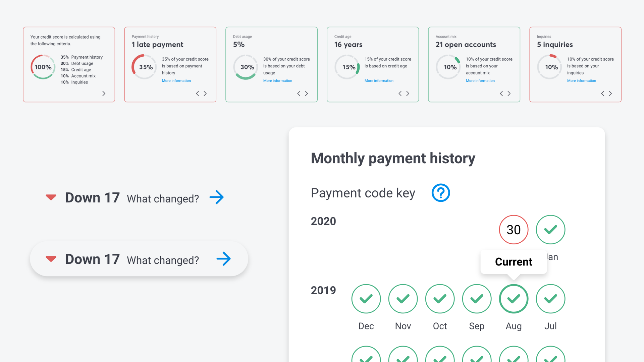
Task: Select the Oct 2019 payment status circle
Action: click(440, 299)
